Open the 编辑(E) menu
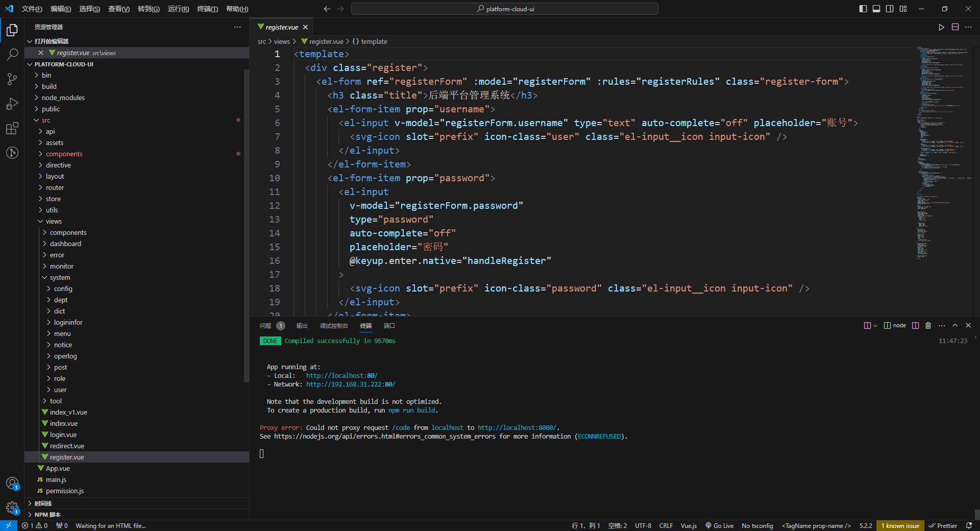 [61, 9]
